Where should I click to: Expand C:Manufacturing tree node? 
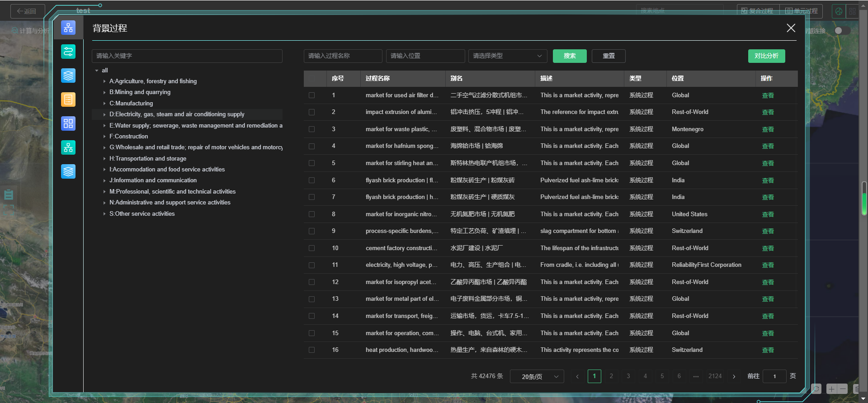point(104,104)
